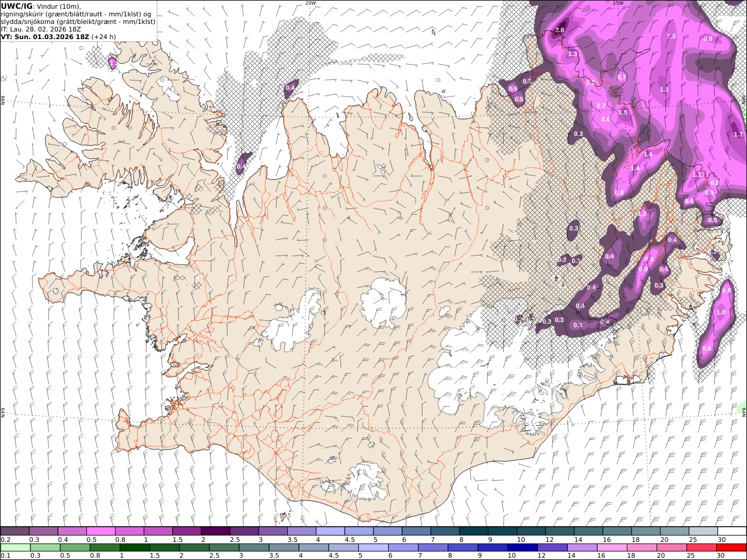747x560 pixels.
Task: Click the 0.2 label on the upper snow scale
Action: (5, 540)
